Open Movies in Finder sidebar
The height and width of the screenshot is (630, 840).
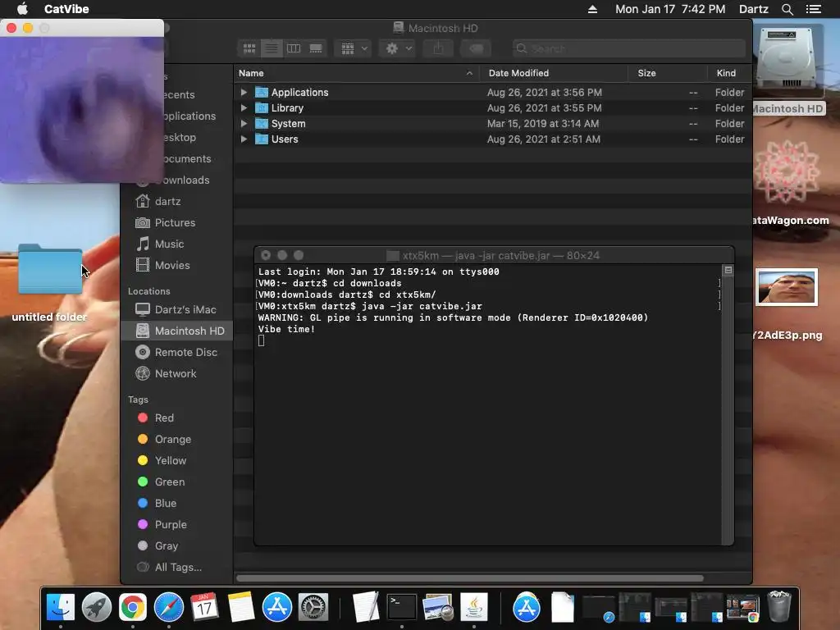(x=172, y=266)
